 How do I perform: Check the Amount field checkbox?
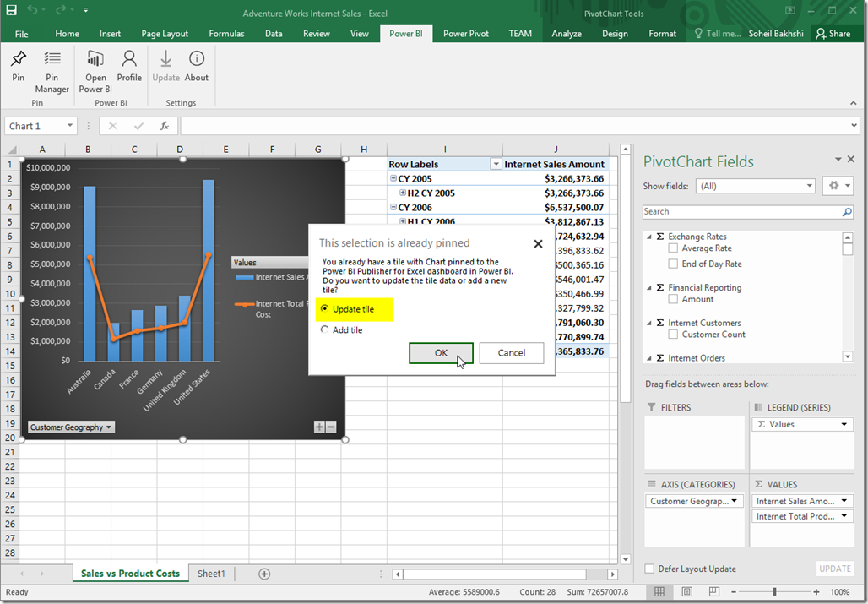(673, 299)
